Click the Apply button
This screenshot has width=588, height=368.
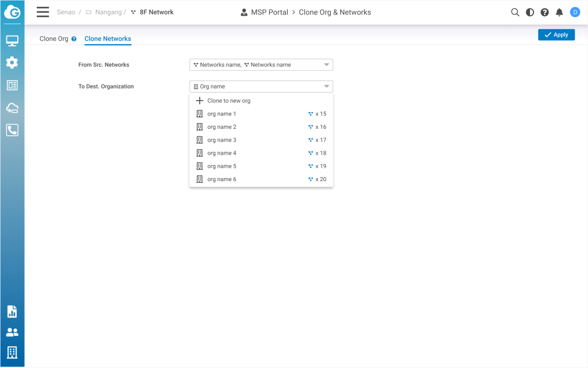[x=556, y=35]
